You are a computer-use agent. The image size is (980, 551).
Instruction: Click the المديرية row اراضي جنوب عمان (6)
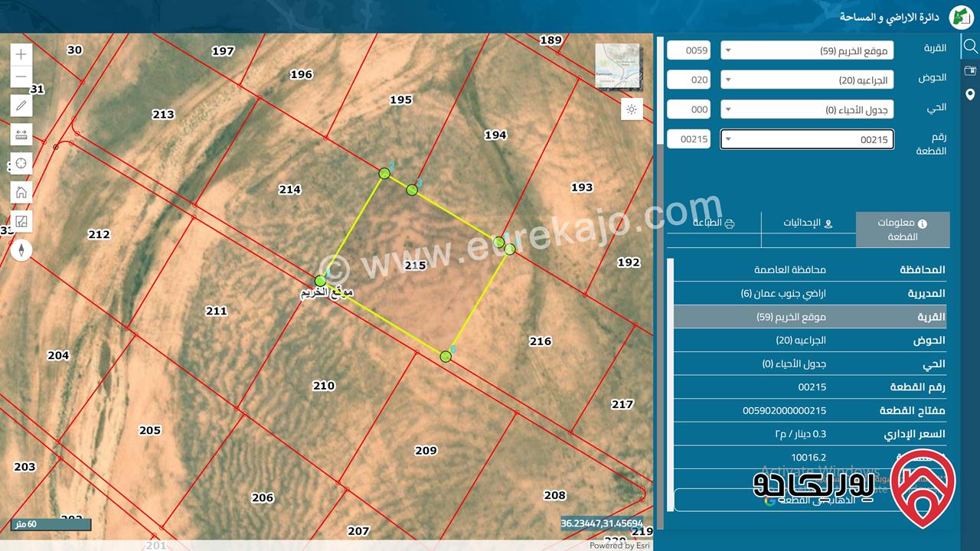click(783, 293)
